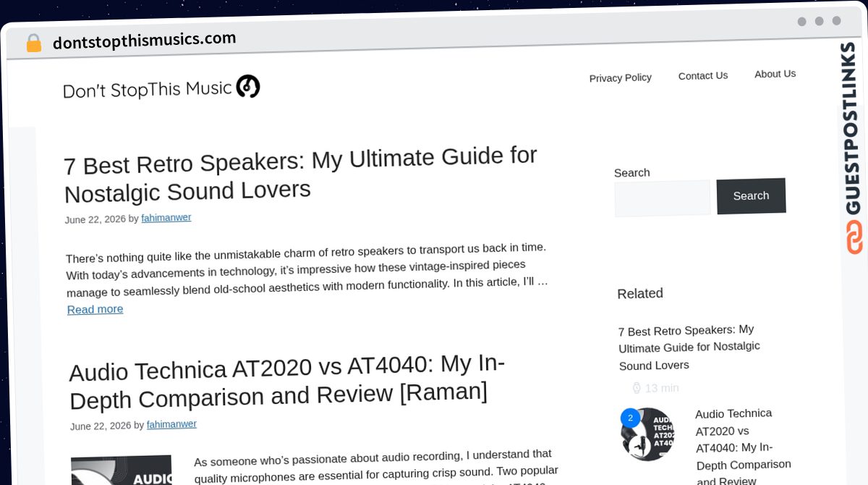The image size is (868, 485).
Task: Focus the Search text field
Action: [663, 198]
